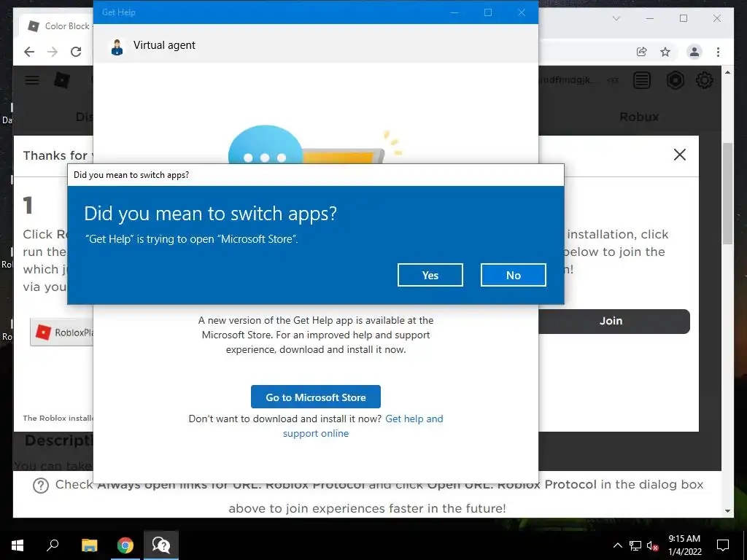Click Go to Microsoft Store button

[x=316, y=397]
